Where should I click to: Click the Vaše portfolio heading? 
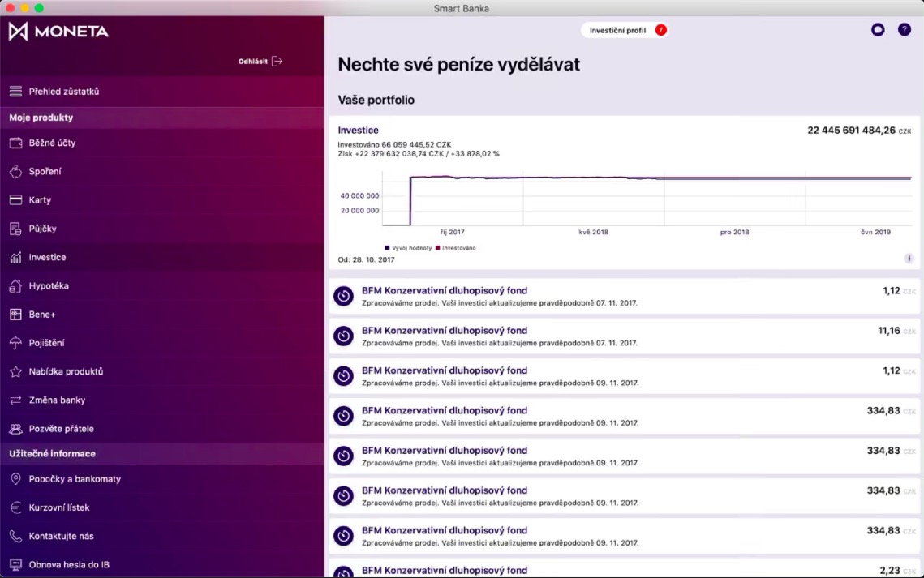376,100
